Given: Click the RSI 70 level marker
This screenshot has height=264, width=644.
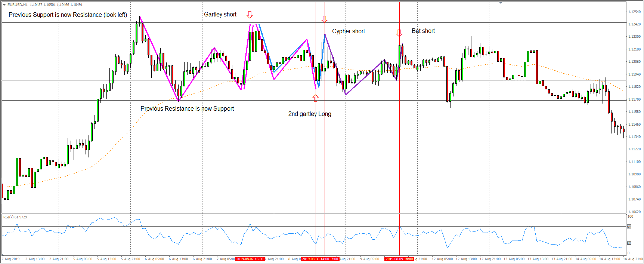Looking at the screenshot, I should 629,227.
